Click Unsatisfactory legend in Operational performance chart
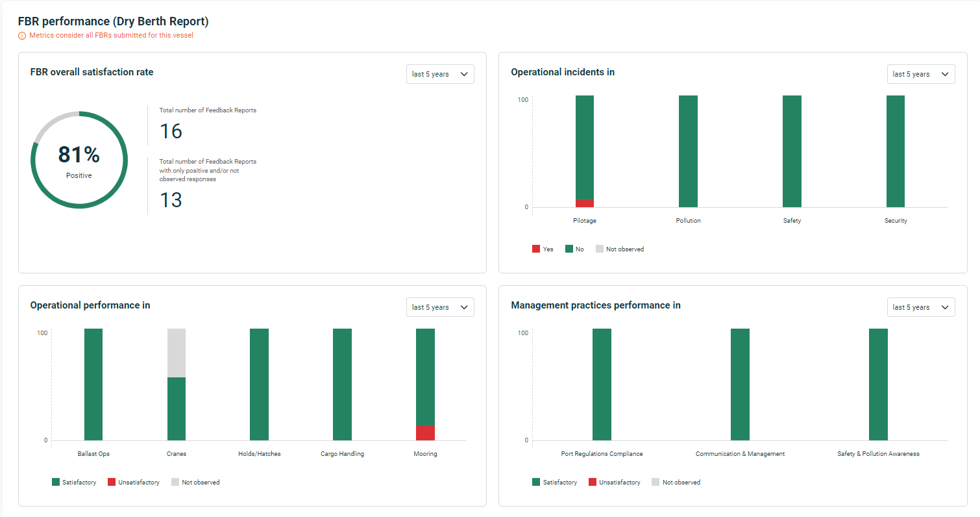 [x=133, y=483]
